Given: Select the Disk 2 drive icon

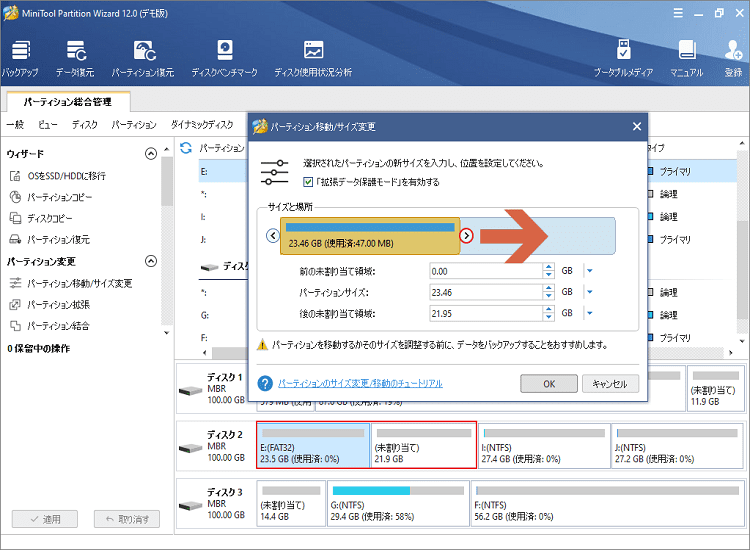Looking at the screenshot, I should coord(190,448).
